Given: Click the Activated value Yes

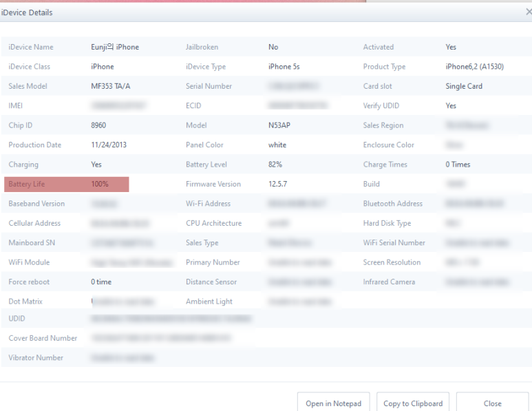Looking at the screenshot, I should pyautogui.click(x=451, y=47).
